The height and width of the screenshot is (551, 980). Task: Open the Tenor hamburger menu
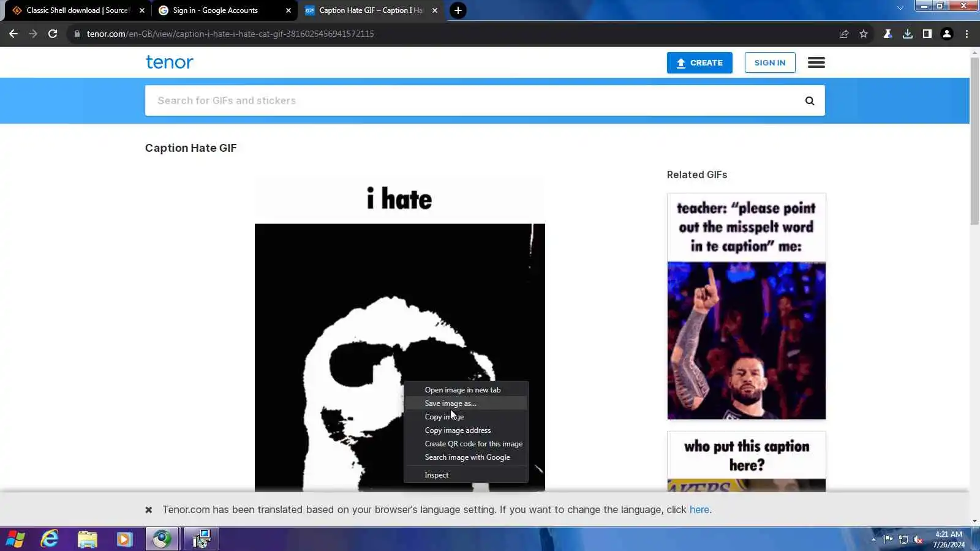coord(816,62)
